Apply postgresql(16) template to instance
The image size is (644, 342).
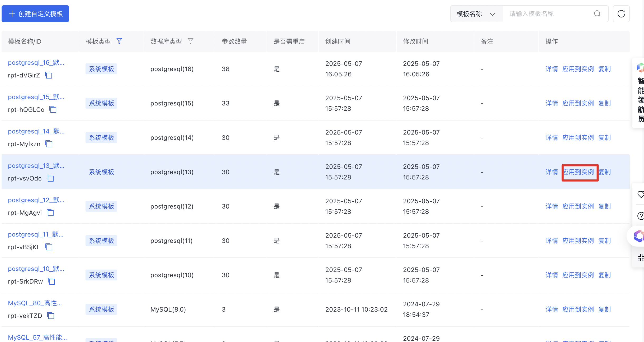pyautogui.click(x=578, y=69)
